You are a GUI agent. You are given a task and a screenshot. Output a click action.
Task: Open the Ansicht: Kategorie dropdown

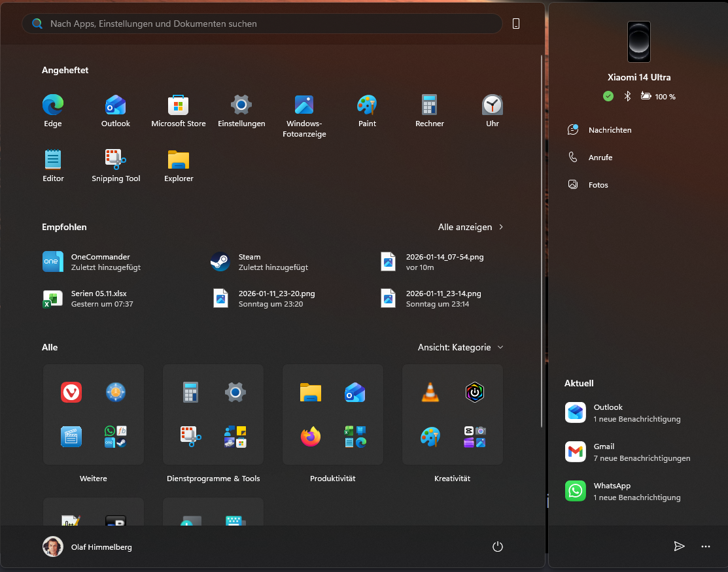coord(460,347)
